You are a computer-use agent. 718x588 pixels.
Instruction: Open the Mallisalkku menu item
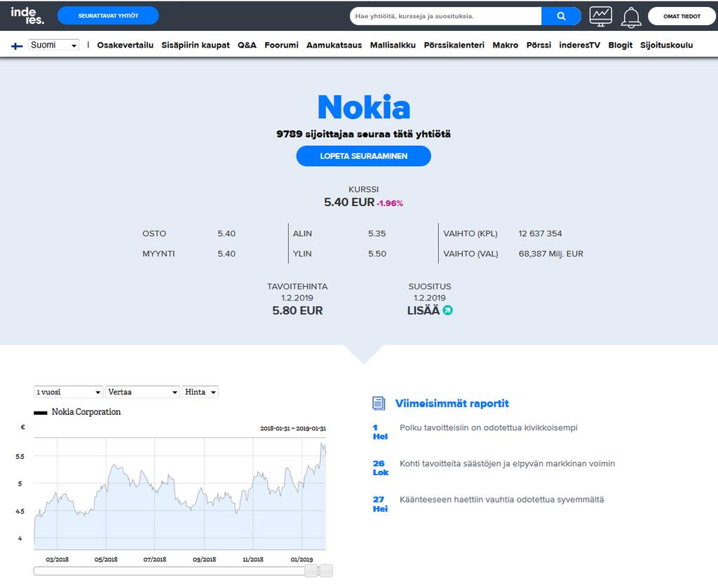(393, 45)
